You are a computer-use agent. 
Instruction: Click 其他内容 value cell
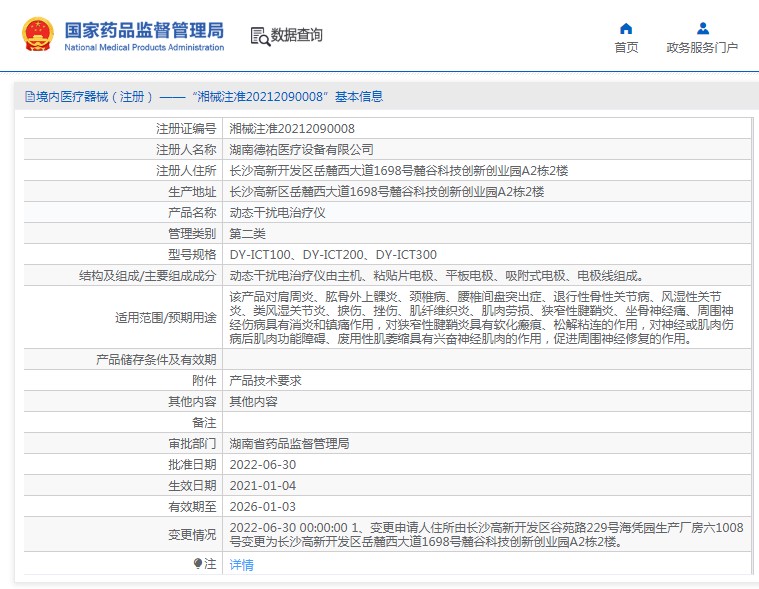pos(253,401)
